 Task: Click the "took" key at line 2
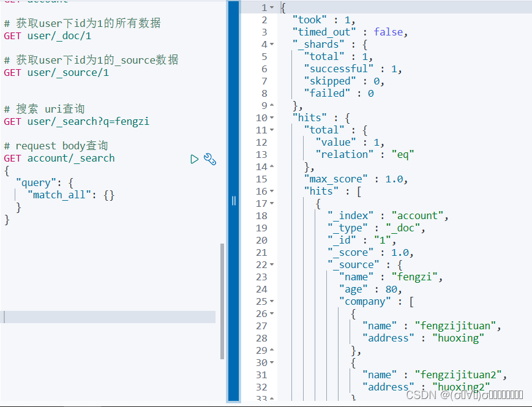(x=310, y=20)
